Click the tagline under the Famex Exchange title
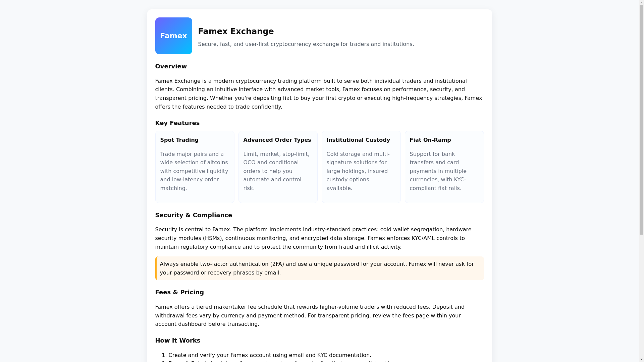 pos(306,44)
